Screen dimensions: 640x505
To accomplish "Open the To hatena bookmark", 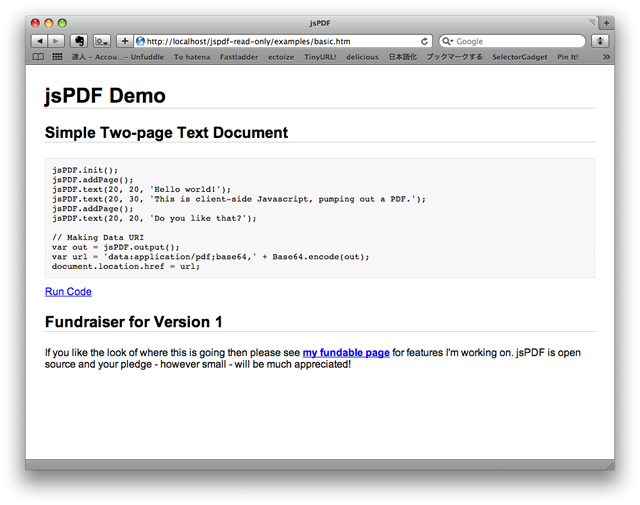I will [x=192, y=57].
